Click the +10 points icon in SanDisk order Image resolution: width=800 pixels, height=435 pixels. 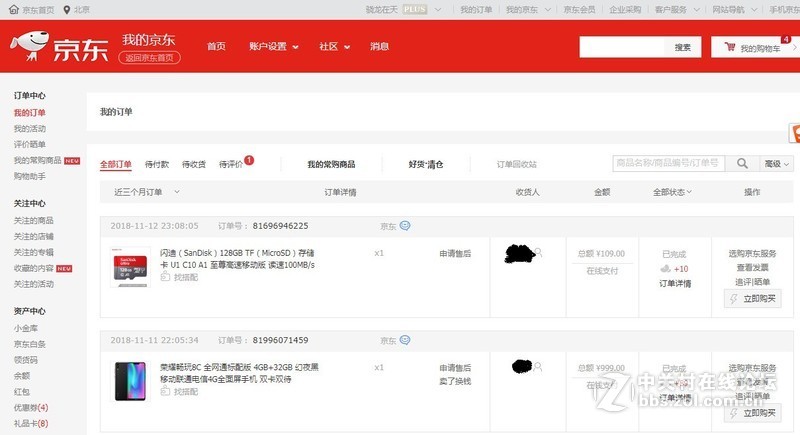pyautogui.click(x=665, y=269)
